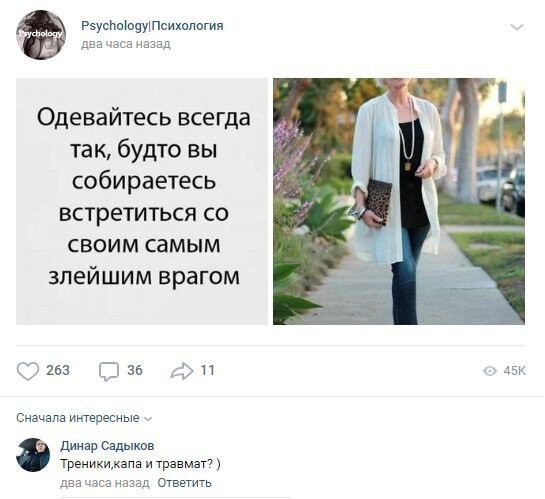Screen dimensions: 545x499
Task: Open the Psychology|Психология community link
Action: pyautogui.click(x=152, y=26)
